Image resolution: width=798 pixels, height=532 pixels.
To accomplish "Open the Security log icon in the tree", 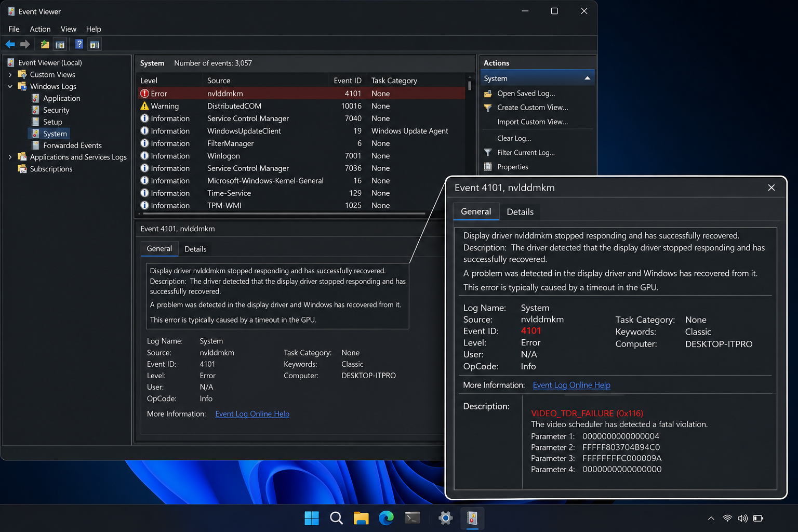I will click(x=35, y=110).
